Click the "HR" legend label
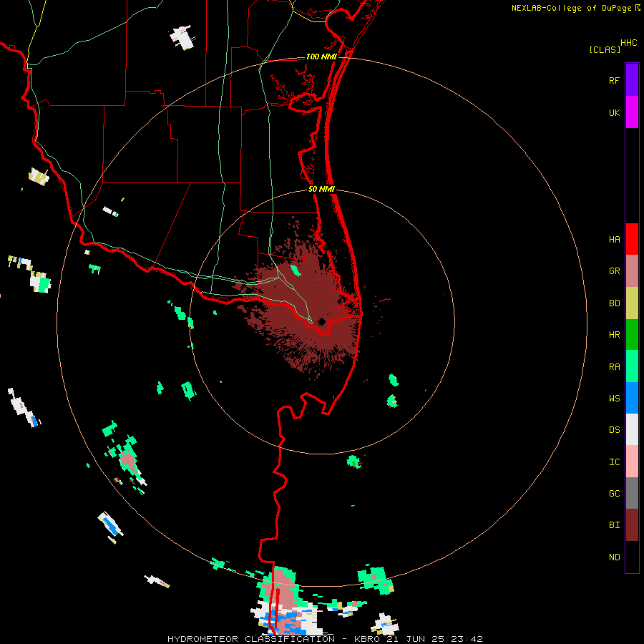 [x=614, y=335]
